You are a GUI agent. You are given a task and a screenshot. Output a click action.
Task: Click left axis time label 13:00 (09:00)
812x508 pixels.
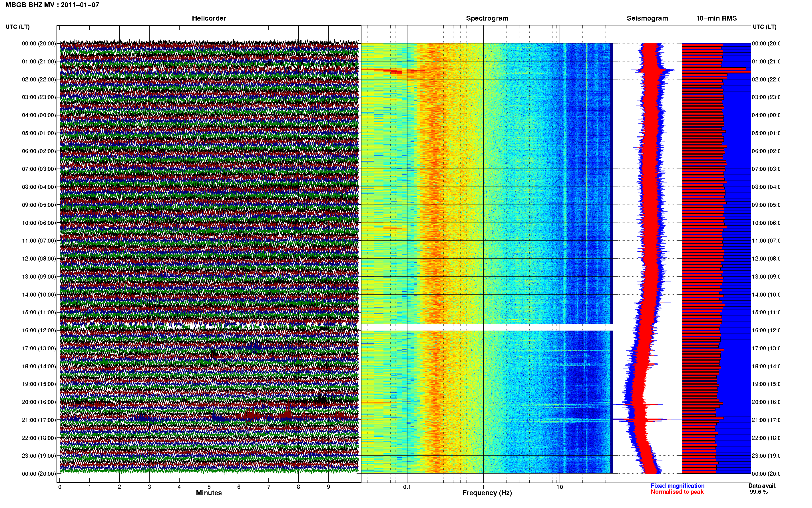tap(39, 277)
